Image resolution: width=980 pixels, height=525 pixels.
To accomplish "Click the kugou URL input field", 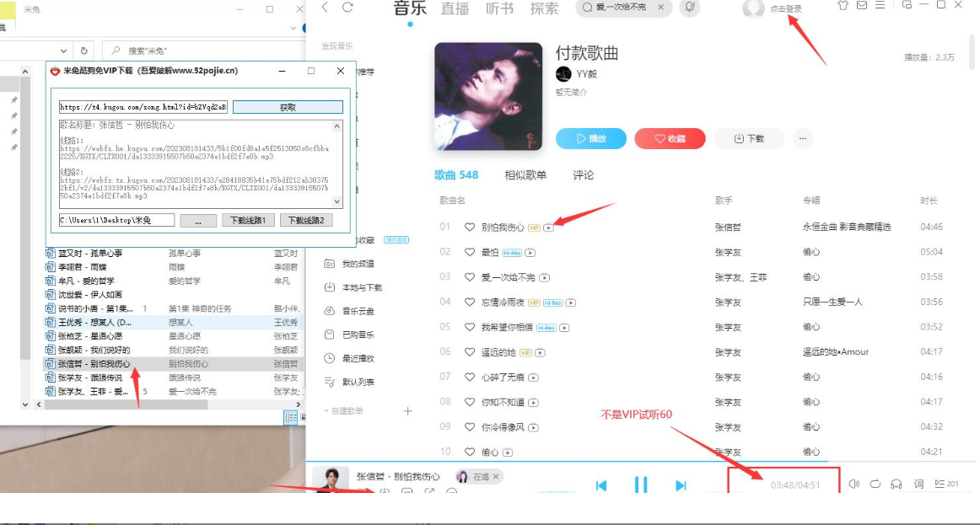I will click(143, 107).
